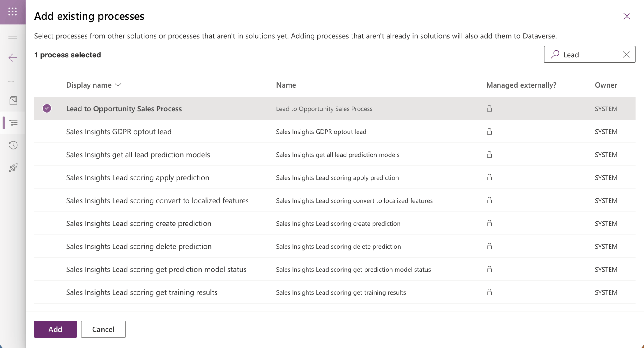Screen dimensions: 644x348
Task: Click the Owner column header
Action: click(x=606, y=85)
